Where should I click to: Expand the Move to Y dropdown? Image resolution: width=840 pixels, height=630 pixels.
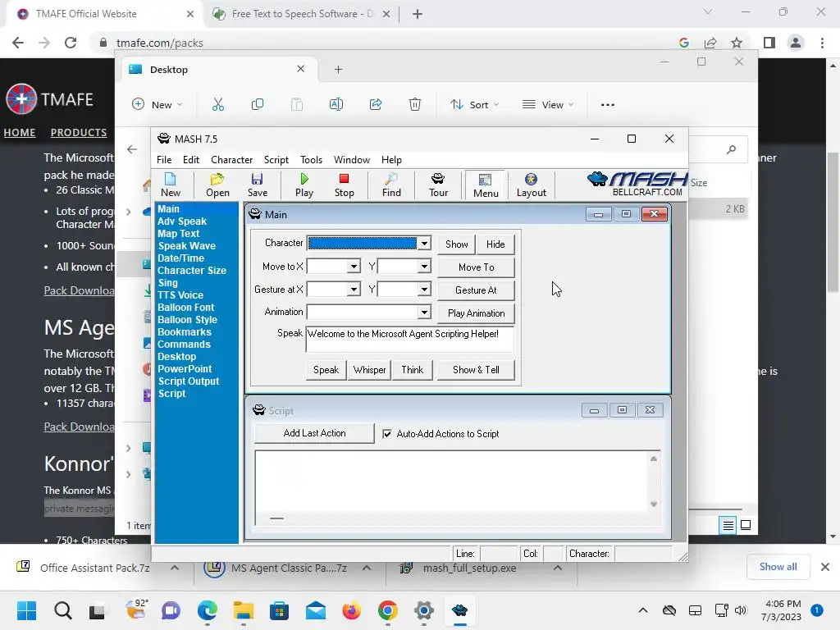pyautogui.click(x=424, y=267)
